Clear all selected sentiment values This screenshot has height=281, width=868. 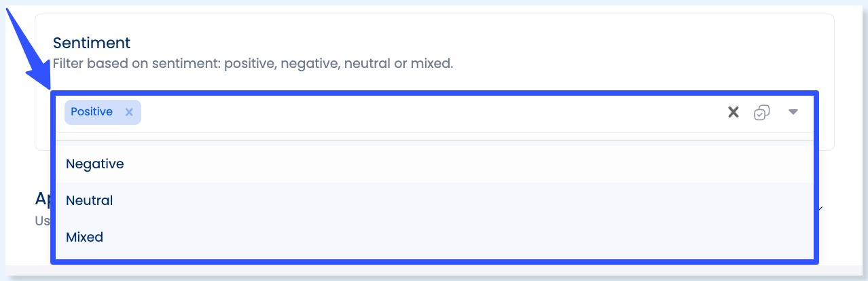point(733,113)
